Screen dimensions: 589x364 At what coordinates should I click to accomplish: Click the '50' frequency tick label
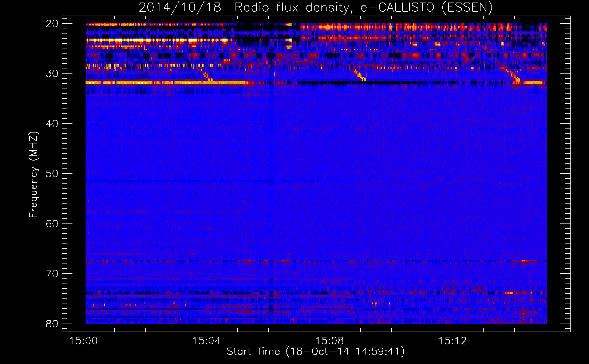coord(52,174)
